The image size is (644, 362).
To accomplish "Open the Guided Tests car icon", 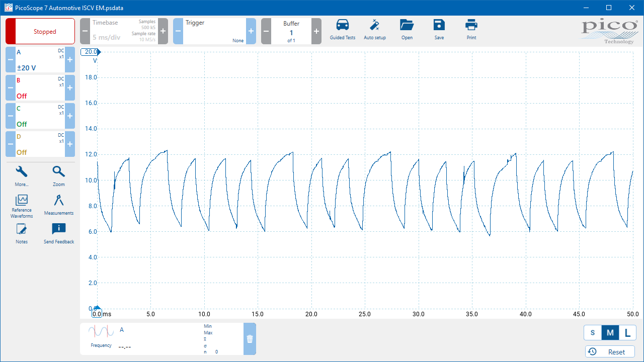I will (342, 30).
